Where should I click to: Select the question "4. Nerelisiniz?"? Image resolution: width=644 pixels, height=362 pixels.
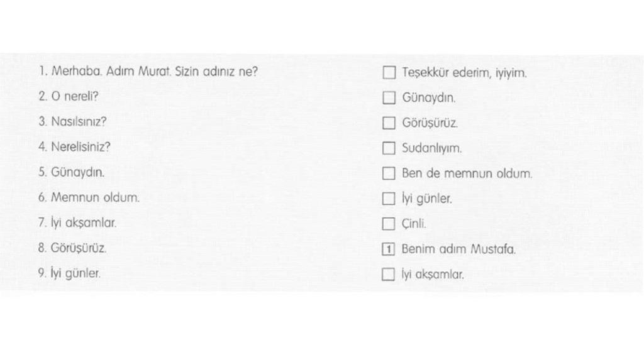click(74, 147)
